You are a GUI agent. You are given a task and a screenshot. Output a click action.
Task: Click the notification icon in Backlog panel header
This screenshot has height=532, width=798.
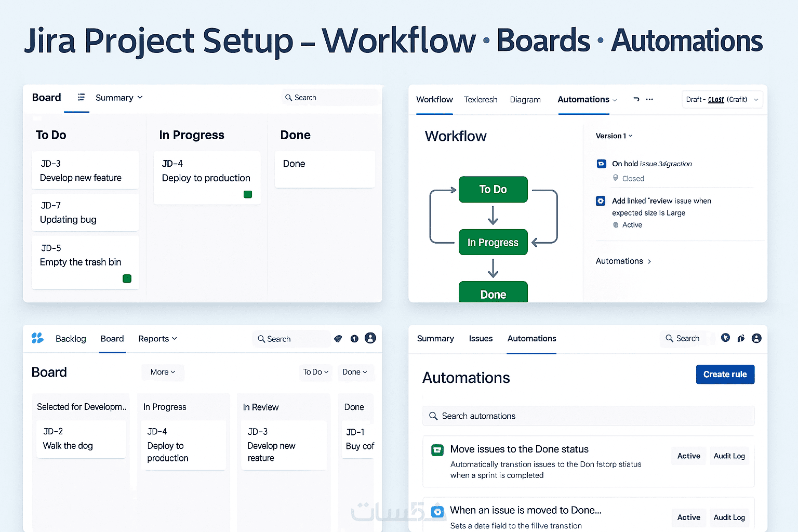(x=338, y=339)
